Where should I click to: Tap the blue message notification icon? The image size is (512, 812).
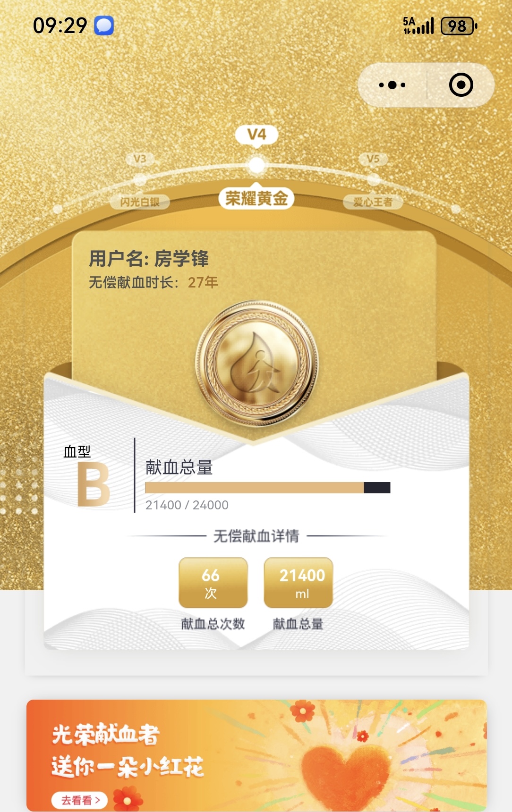104,25
